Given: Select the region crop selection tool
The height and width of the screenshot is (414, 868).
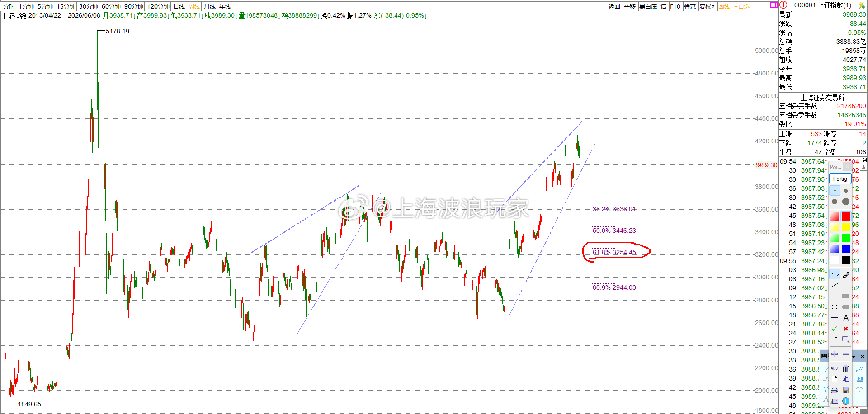Looking at the screenshot, I should [835, 339].
